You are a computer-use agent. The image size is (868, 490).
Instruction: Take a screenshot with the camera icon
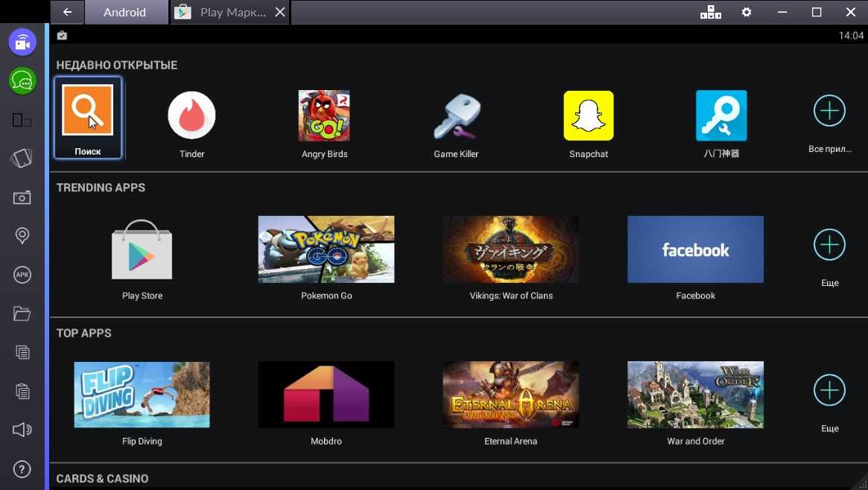[x=22, y=197]
